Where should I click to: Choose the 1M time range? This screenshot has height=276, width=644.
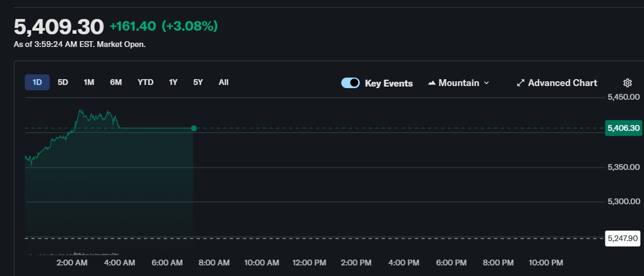(x=89, y=82)
